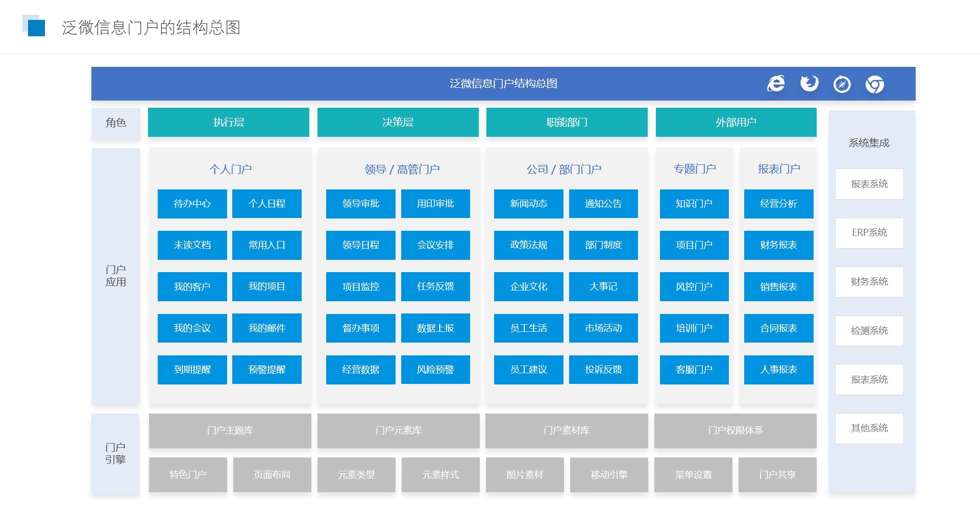Open the 外部用户 role tab
Screen dimensions: 980x508
point(736,123)
